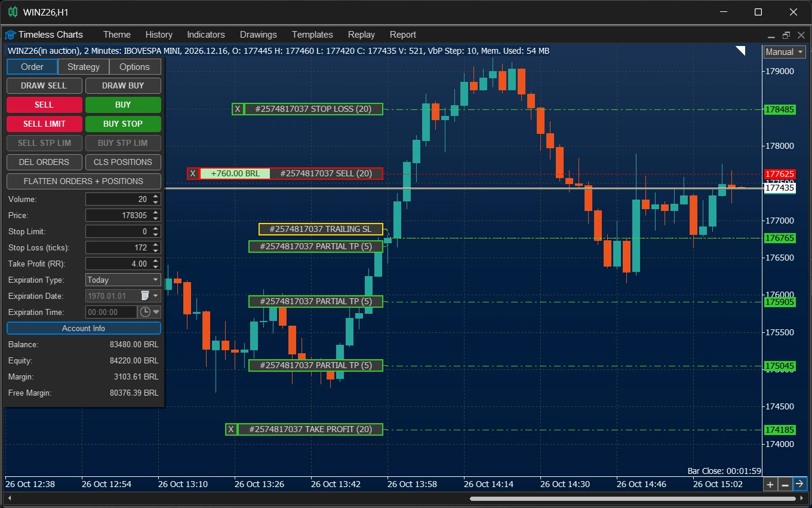The width and height of the screenshot is (812, 508).
Task: Toggle the Account Info section header
Action: (84, 328)
